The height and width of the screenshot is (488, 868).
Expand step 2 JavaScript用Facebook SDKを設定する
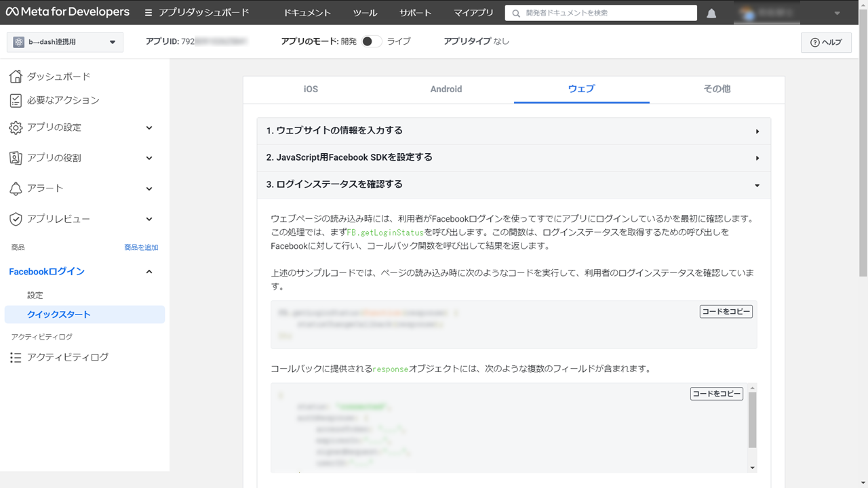(513, 157)
